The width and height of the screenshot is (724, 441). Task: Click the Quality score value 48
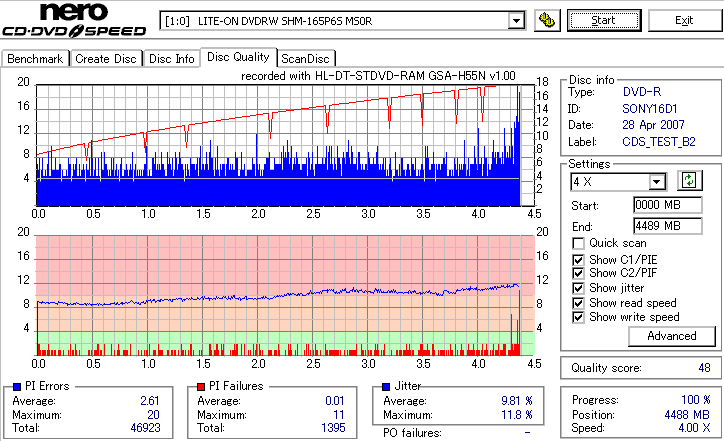[x=704, y=368]
